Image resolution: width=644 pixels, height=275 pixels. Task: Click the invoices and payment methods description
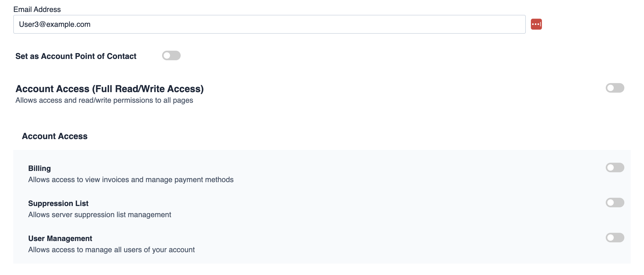pos(131,180)
